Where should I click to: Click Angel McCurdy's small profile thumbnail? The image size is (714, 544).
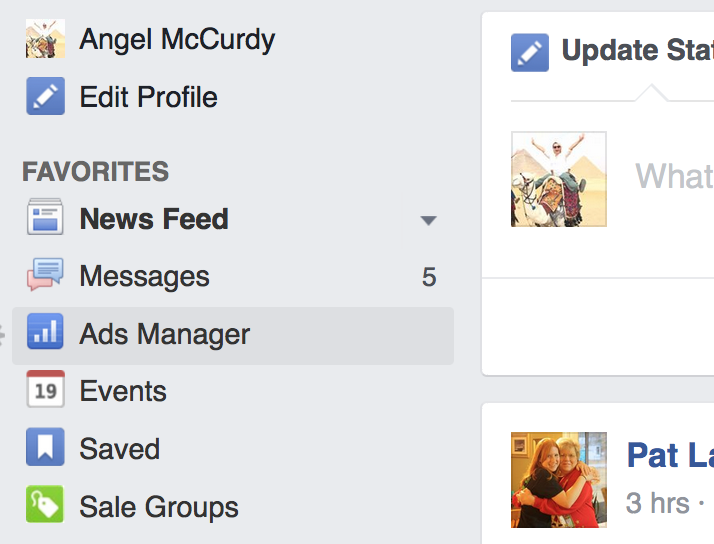point(45,39)
